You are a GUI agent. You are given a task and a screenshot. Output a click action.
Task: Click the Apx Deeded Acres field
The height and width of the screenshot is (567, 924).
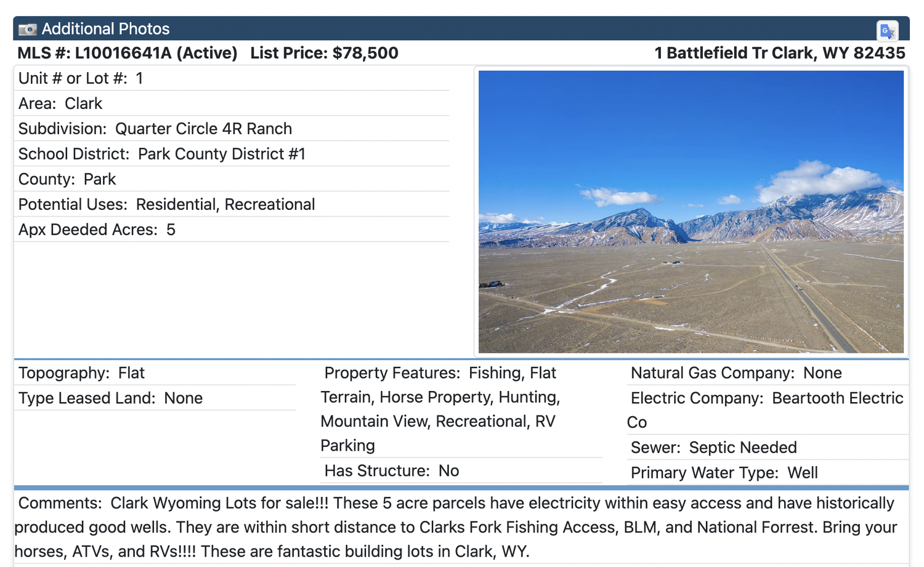232,230
